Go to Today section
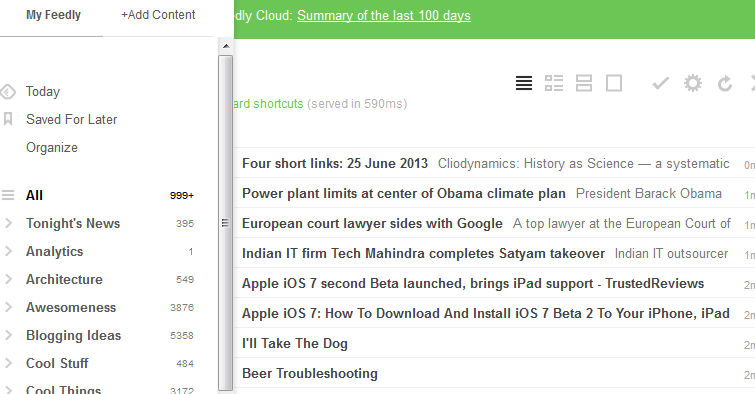The image size is (755, 394). [43, 92]
